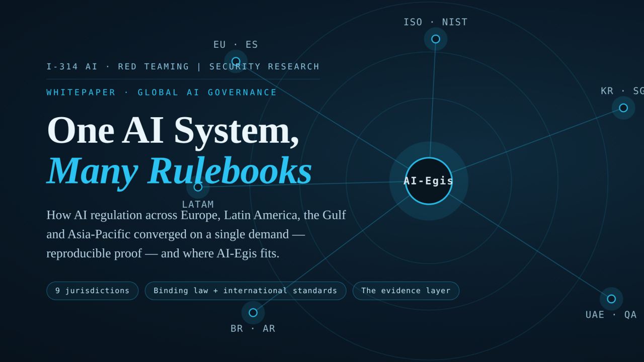This screenshot has height=362, width=644.
Task: Click the "I-314 AI · RED TEAMING" header line
Action: 183,66
